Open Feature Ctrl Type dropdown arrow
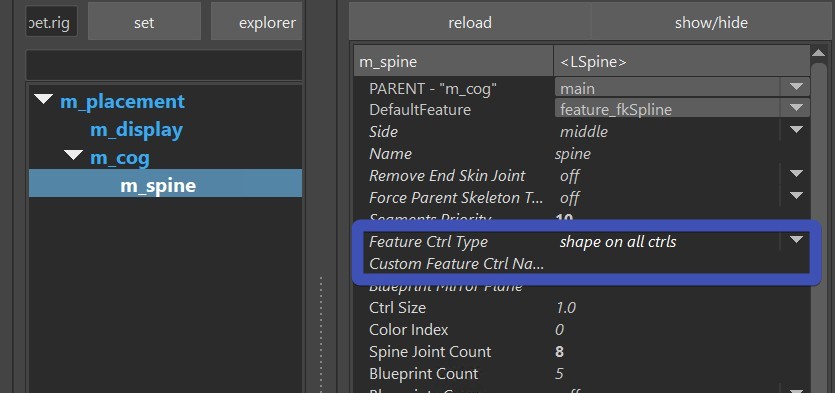 coord(796,240)
